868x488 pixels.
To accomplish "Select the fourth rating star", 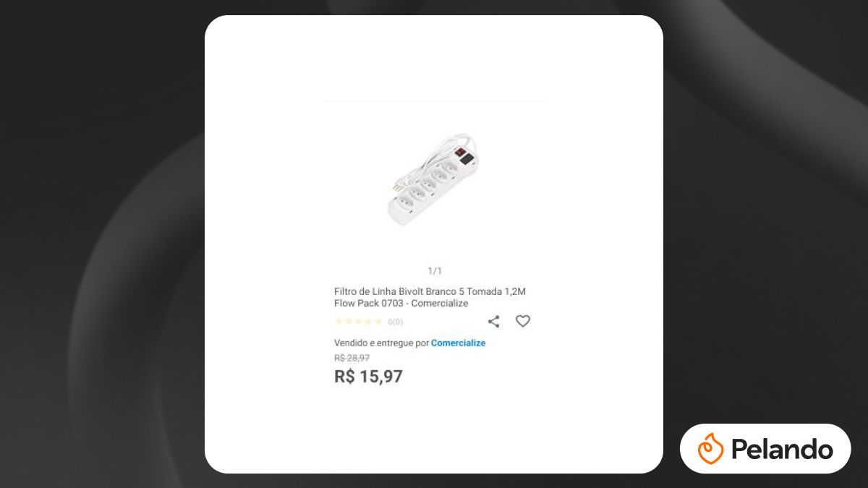I will click(x=368, y=322).
